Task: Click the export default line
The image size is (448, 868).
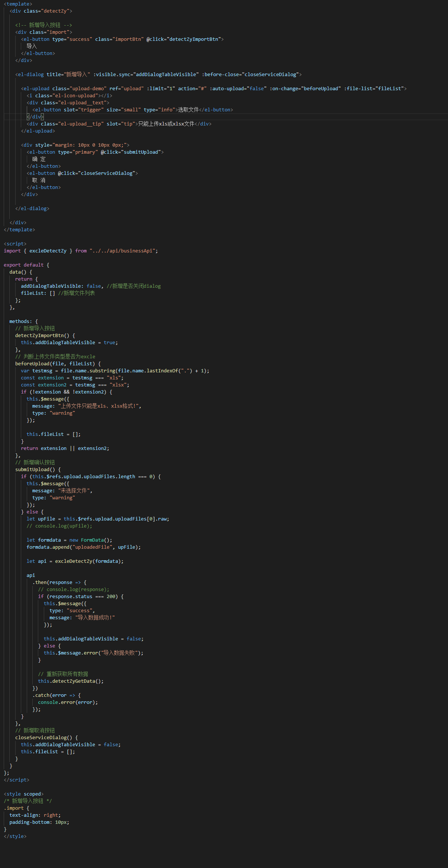Action: point(26,265)
